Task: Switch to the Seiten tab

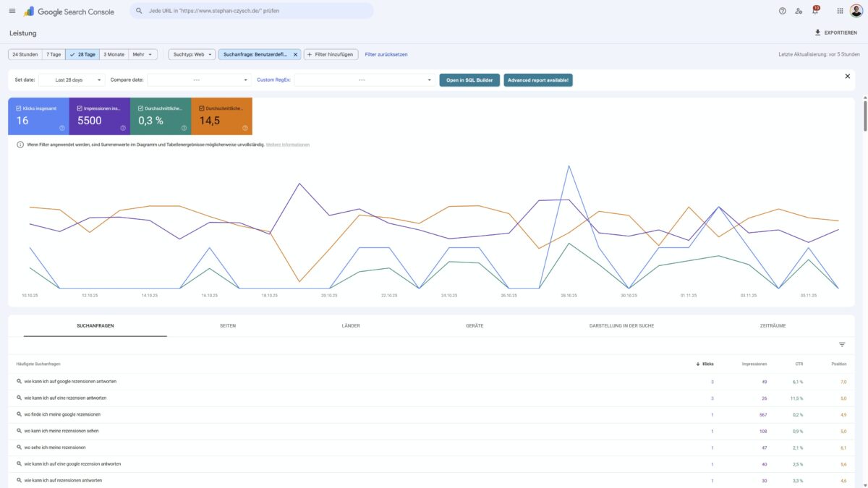Action: click(228, 326)
